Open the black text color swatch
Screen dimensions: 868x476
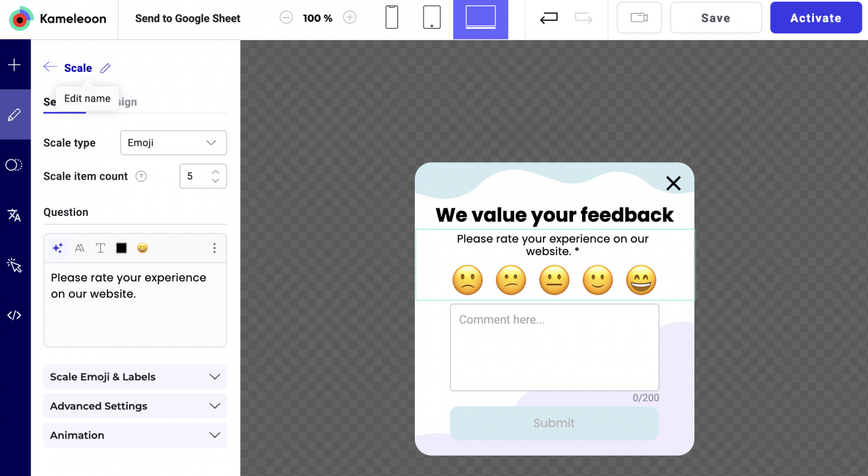pyautogui.click(x=121, y=248)
